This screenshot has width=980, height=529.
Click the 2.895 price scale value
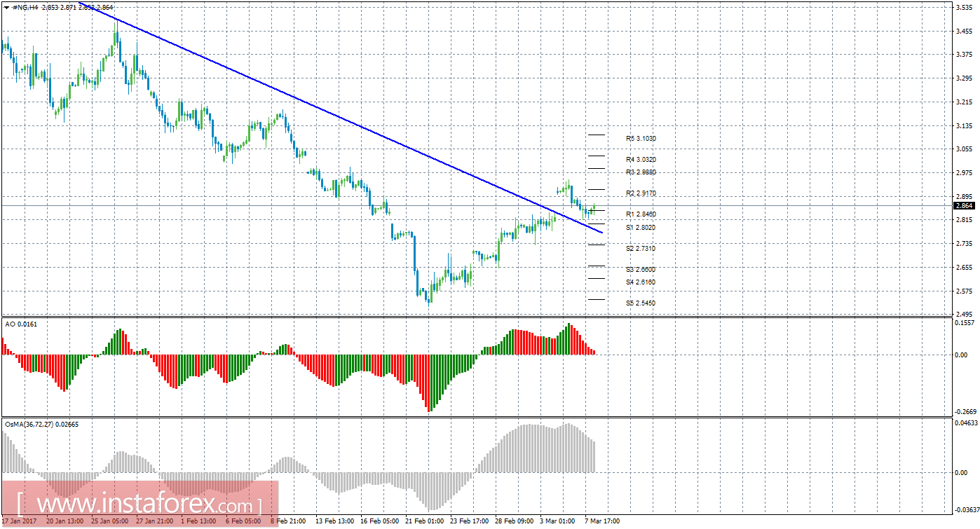(964, 196)
